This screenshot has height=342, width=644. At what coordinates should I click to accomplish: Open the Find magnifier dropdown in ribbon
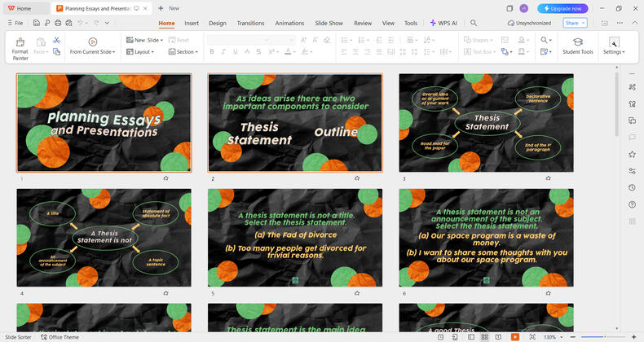point(546,40)
